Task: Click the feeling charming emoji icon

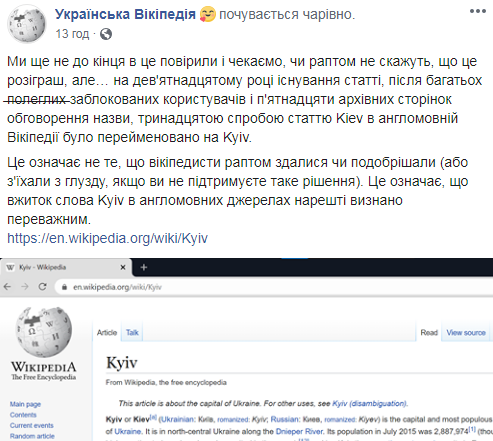Action: point(208,15)
